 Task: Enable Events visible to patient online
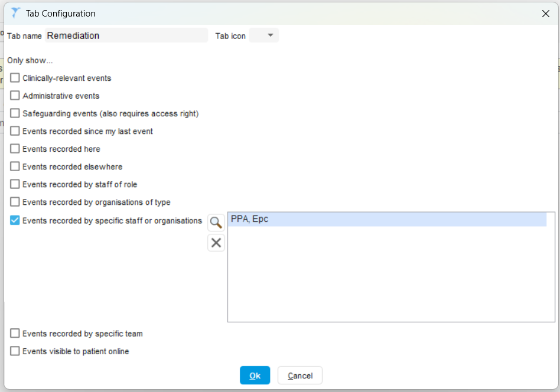[x=15, y=351]
